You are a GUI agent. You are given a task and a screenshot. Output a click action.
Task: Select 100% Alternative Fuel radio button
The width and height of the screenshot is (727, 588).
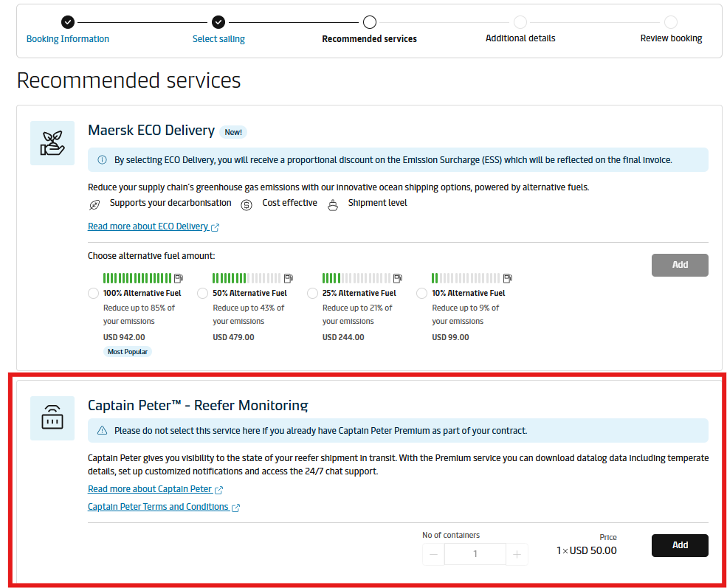click(93, 294)
